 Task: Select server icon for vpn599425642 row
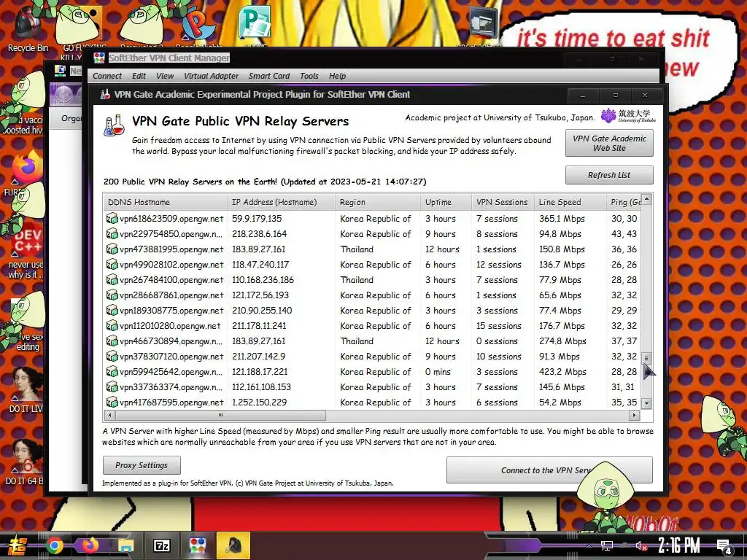pyautogui.click(x=112, y=371)
